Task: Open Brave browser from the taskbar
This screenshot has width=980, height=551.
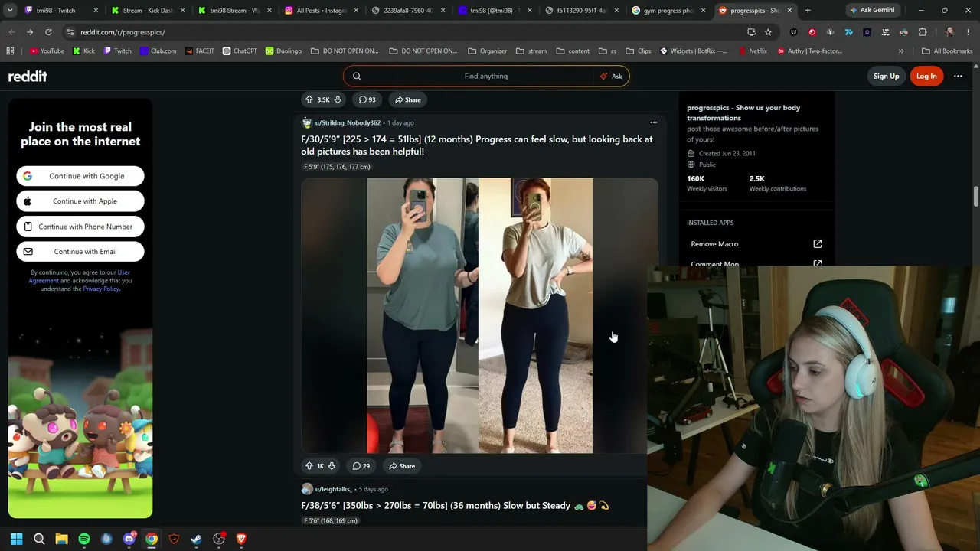Action: tap(241, 539)
